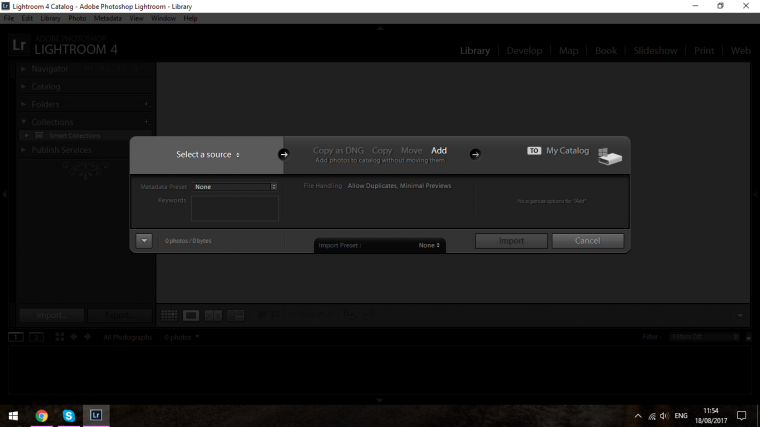The image size is (760, 427).
Task: Choose the Add import method
Action: pos(439,151)
